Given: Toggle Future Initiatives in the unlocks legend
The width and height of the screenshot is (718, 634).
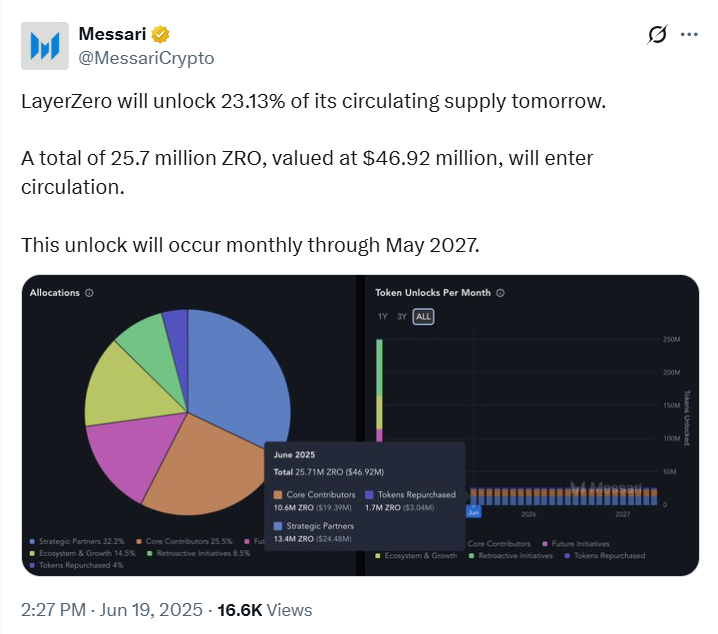Looking at the screenshot, I should (x=579, y=543).
